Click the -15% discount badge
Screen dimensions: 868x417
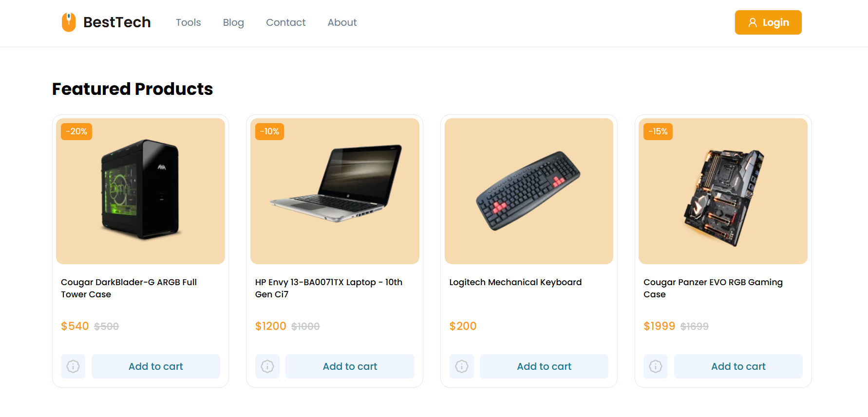click(658, 131)
